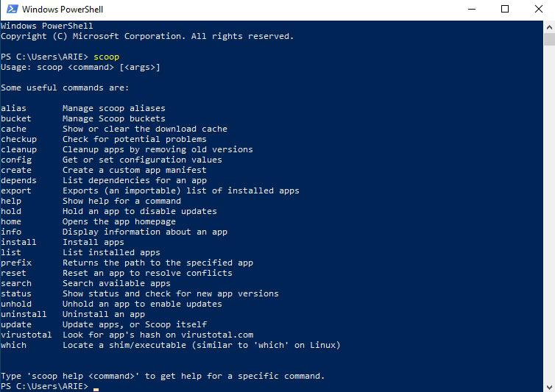The image size is (555, 392).
Task: Click 'Look for app's hash on virustotal.com'
Action: [x=158, y=335]
